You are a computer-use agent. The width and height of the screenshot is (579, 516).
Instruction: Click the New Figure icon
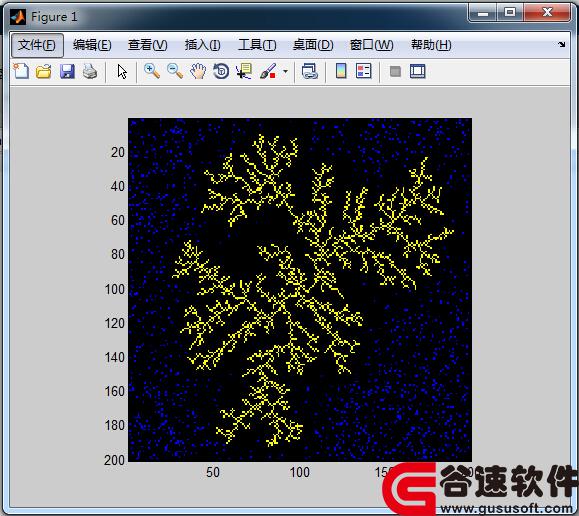tap(21, 71)
